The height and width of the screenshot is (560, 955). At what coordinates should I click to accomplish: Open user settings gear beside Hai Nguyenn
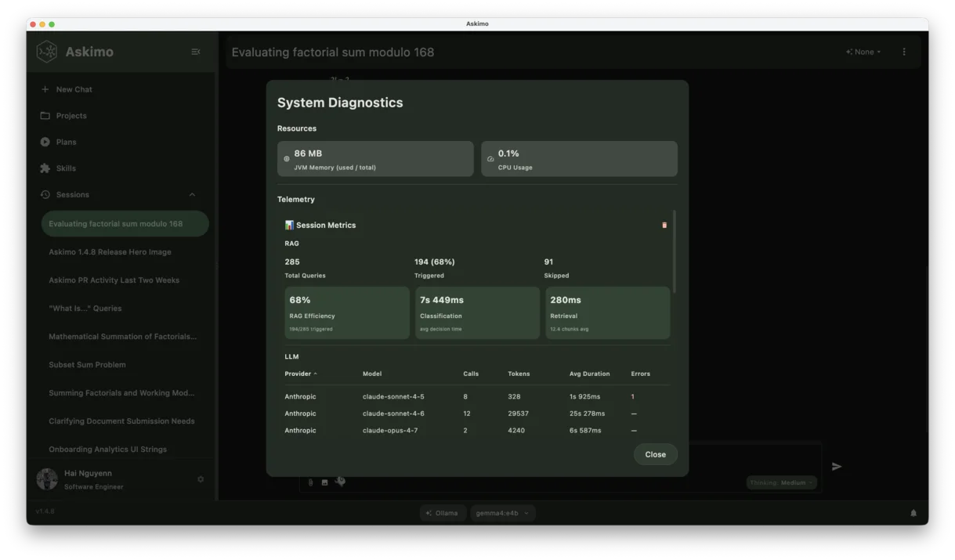pyautogui.click(x=201, y=479)
